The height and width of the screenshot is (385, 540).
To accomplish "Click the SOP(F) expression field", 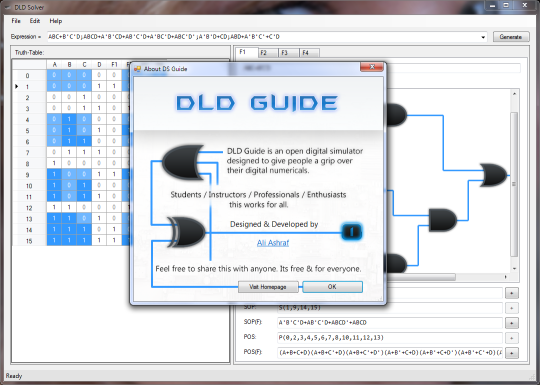I will pyautogui.click(x=390, y=323).
